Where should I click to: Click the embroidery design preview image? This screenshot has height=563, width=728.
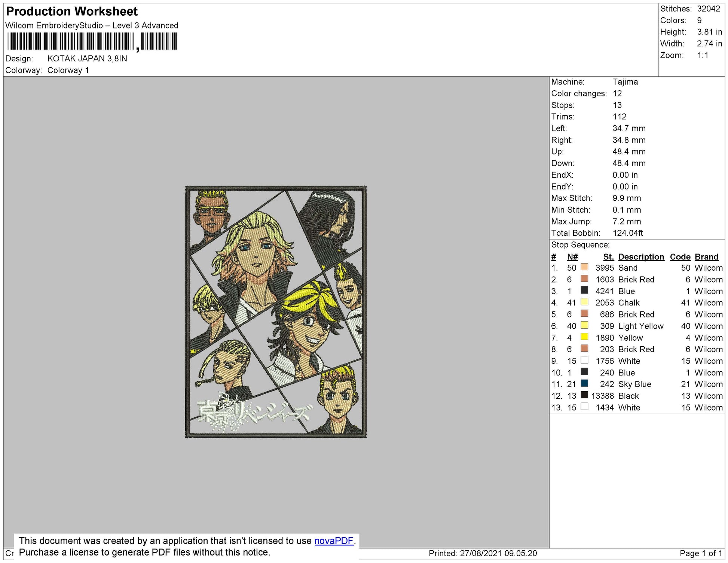coord(276,312)
